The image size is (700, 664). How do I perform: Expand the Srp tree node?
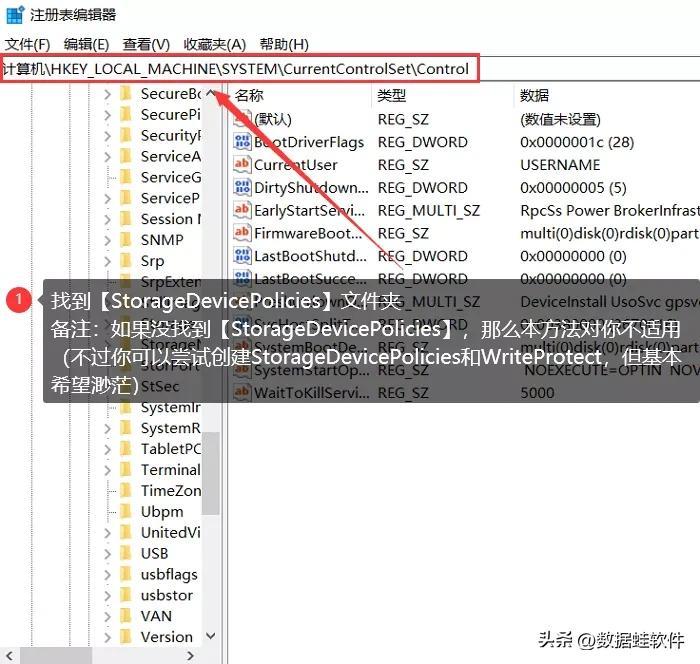[107, 261]
